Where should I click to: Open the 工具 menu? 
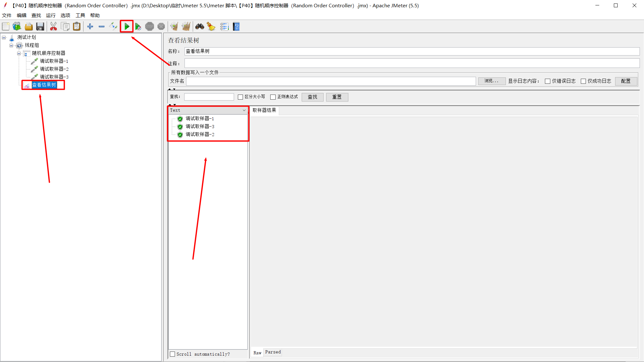pyautogui.click(x=80, y=15)
